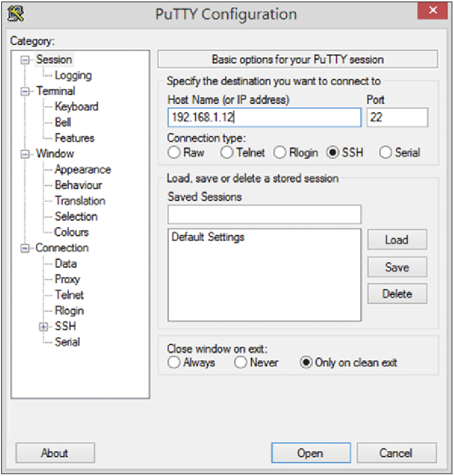Open the Logging category
Image resolution: width=454 pixels, height=476 pixels.
click(x=73, y=76)
